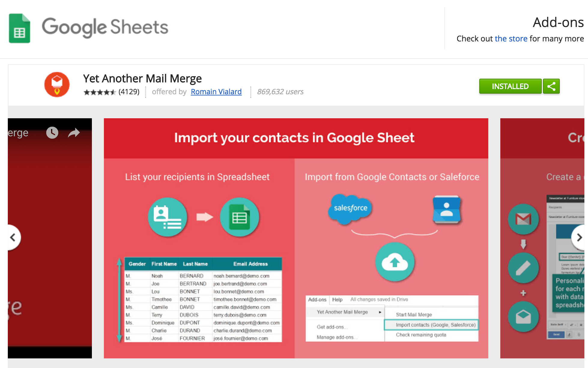Click the Salesforce cloud logo

point(350,209)
